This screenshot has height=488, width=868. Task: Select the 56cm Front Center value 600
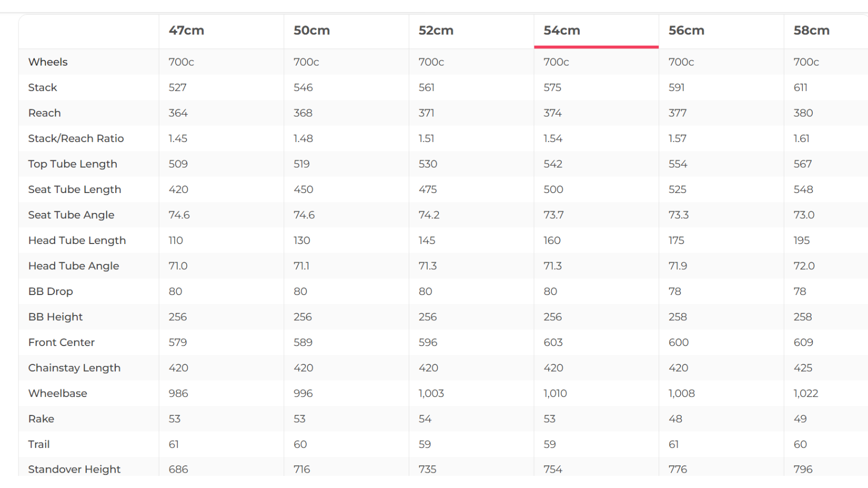point(679,342)
